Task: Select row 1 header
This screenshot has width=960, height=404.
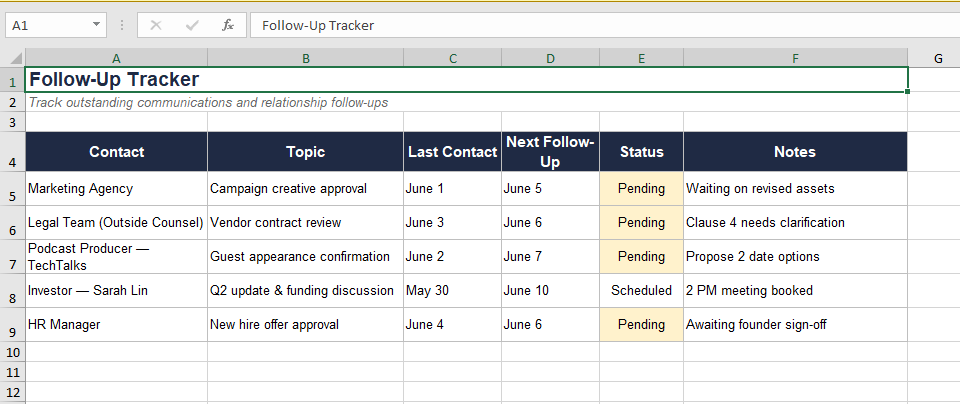Action: pyautogui.click(x=13, y=80)
